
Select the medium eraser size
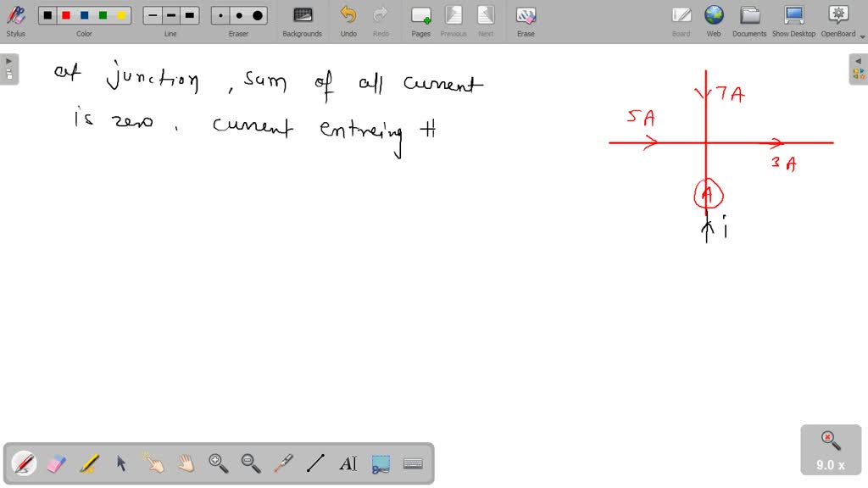[239, 15]
